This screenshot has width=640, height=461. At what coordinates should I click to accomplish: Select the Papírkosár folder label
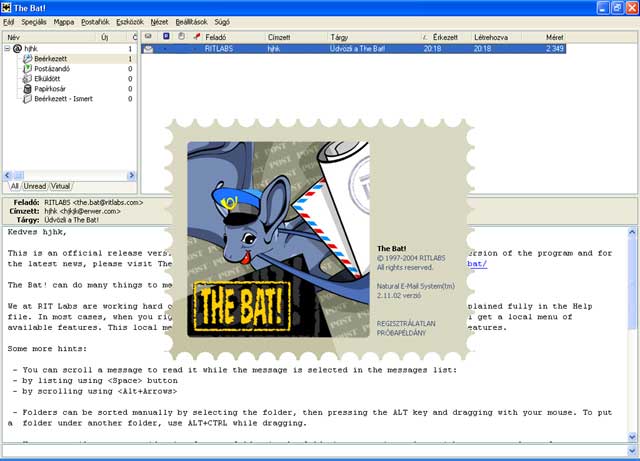(50, 89)
